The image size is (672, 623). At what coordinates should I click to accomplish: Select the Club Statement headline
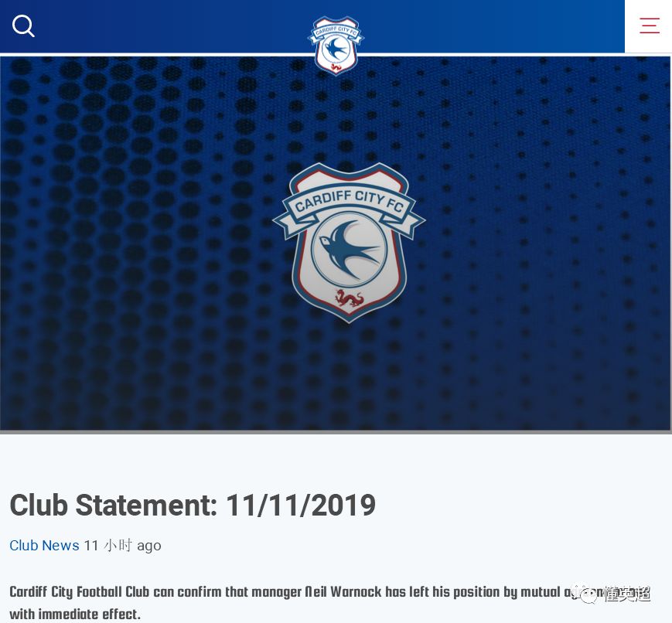pyautogui.click(x=193, y=505)
